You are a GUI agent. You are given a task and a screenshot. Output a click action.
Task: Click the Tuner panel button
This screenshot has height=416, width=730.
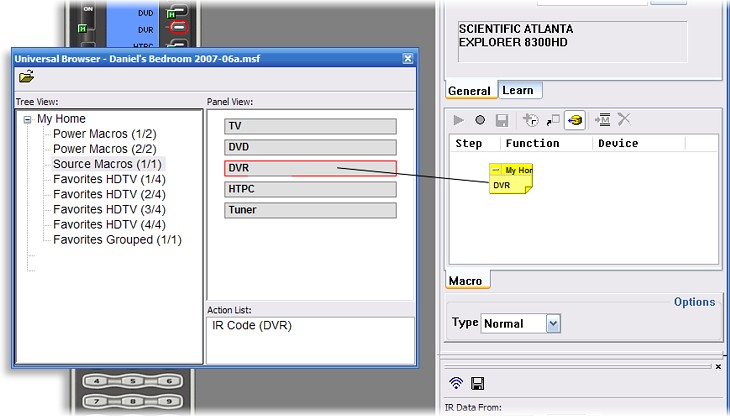click(x=310, y=210)
